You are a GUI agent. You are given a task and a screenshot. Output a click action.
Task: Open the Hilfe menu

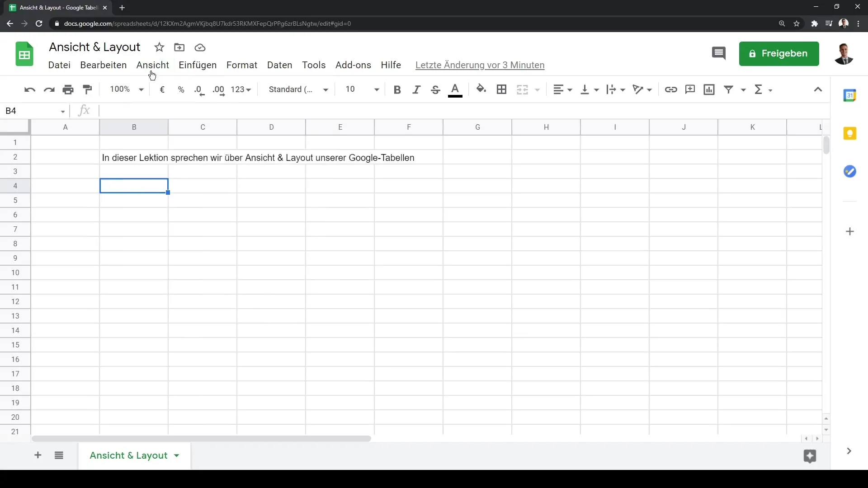click(391, 65)
